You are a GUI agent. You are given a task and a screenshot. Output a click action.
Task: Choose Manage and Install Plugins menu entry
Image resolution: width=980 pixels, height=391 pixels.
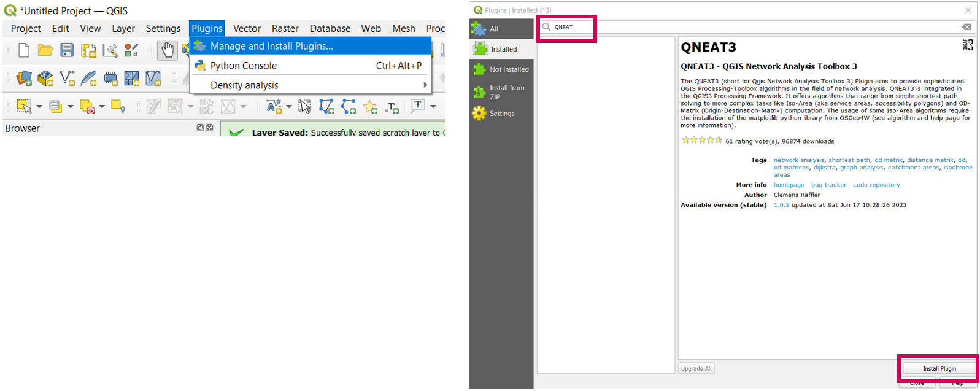coord(271,46)
